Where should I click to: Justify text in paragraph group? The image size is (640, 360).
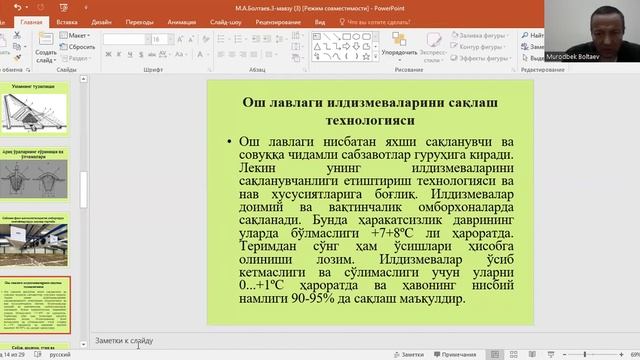coord(253,54)
